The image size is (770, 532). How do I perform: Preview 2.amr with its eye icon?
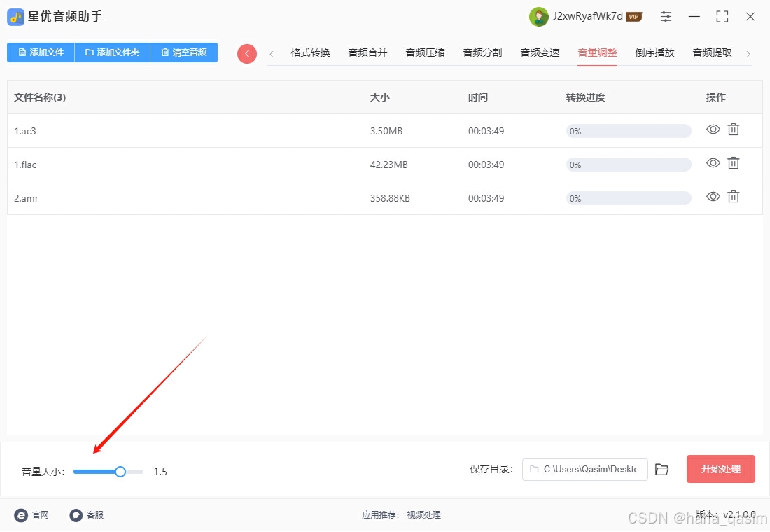(x=713, y=197)
